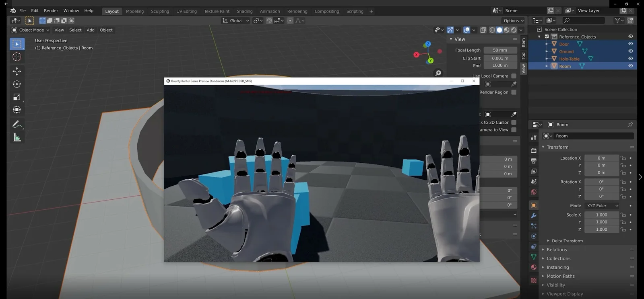
Task: Enable Render Region checkbox
Action: tap(514, 92)
